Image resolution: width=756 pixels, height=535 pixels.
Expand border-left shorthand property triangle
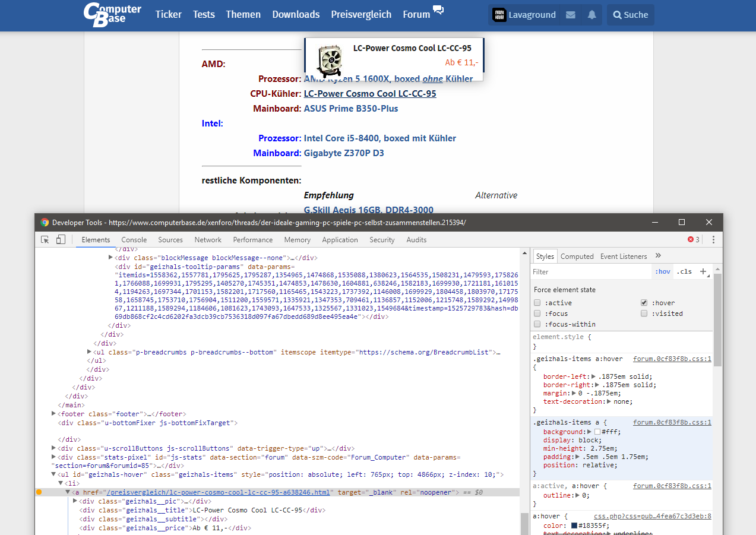(x=593, y=376)
